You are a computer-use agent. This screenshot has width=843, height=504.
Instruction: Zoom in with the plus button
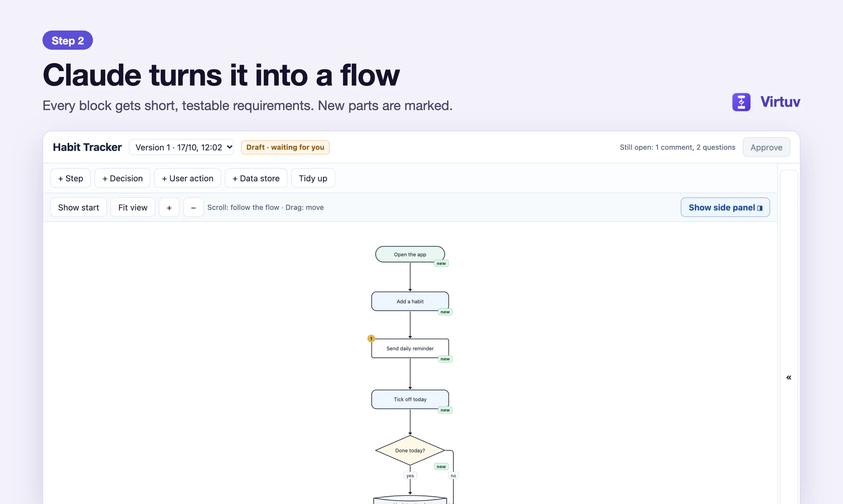pos(169,207)
